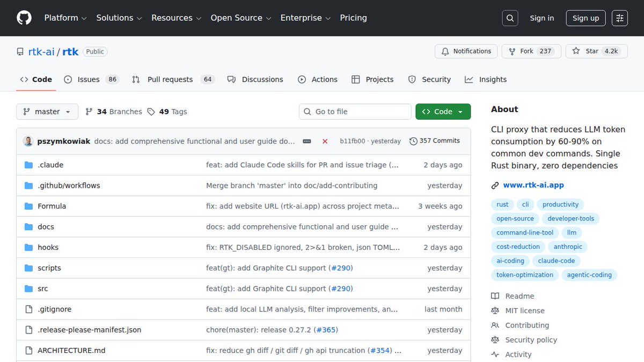The image size is (644, 362).
Task: Switch to the Pull requests tab
Action: (x=173, y=79)
